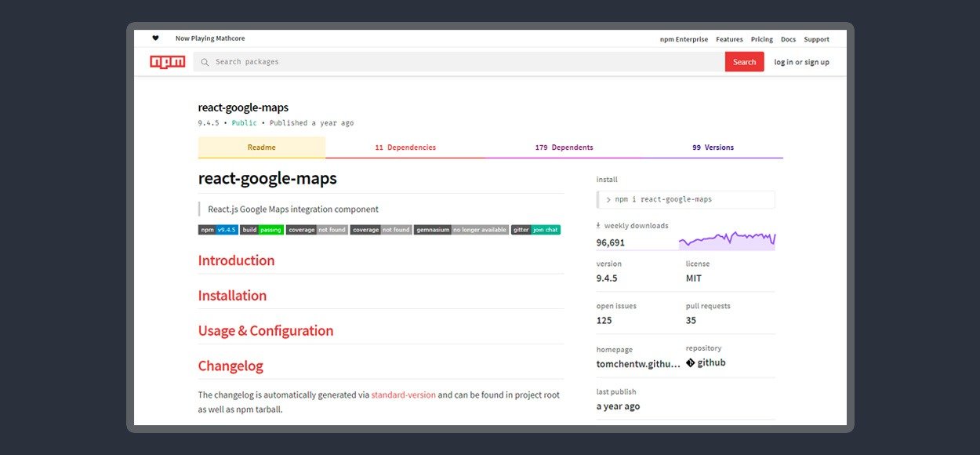980x455 pixels.
Task: Click the build passing badge
Action: point(262,230)
